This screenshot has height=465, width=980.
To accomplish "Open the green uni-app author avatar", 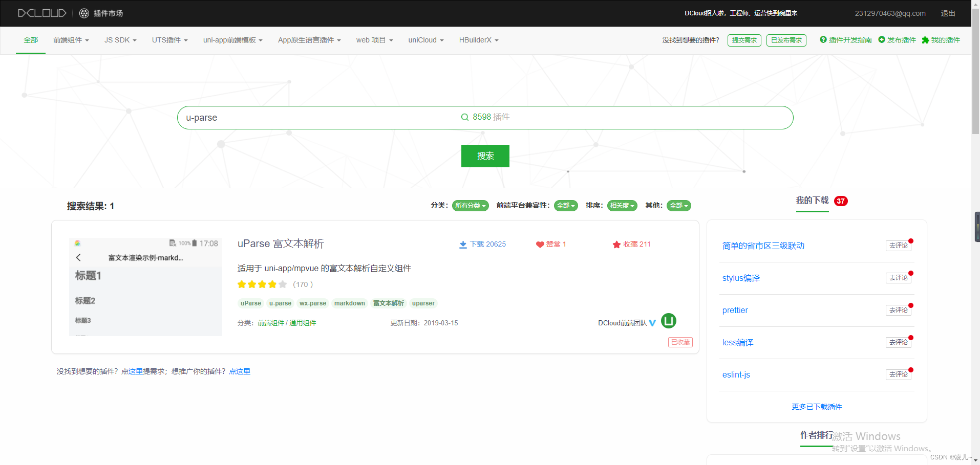I will 669,321.
